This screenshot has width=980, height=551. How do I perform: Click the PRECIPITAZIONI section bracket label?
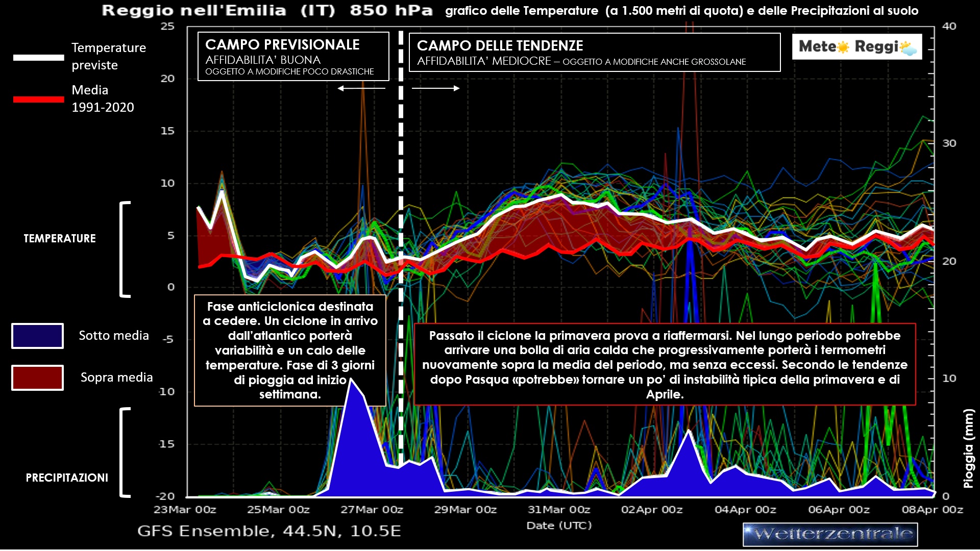(x=67, y=478)
